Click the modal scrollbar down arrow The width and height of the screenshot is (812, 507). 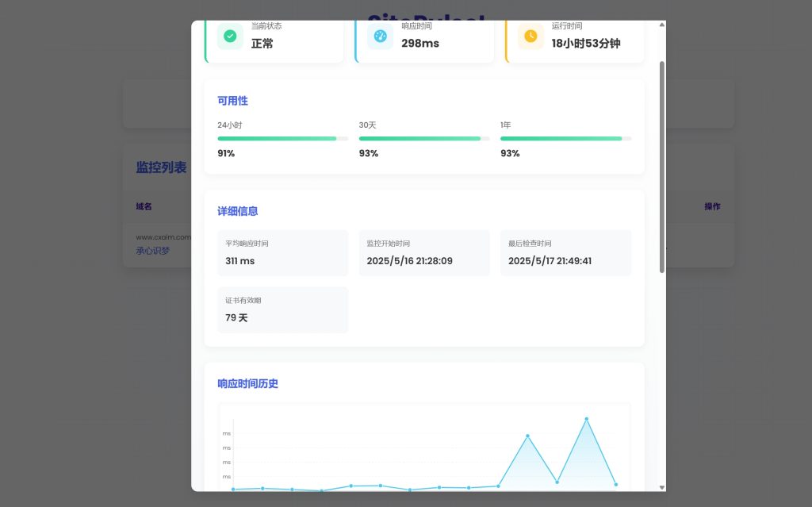(662, 486)
